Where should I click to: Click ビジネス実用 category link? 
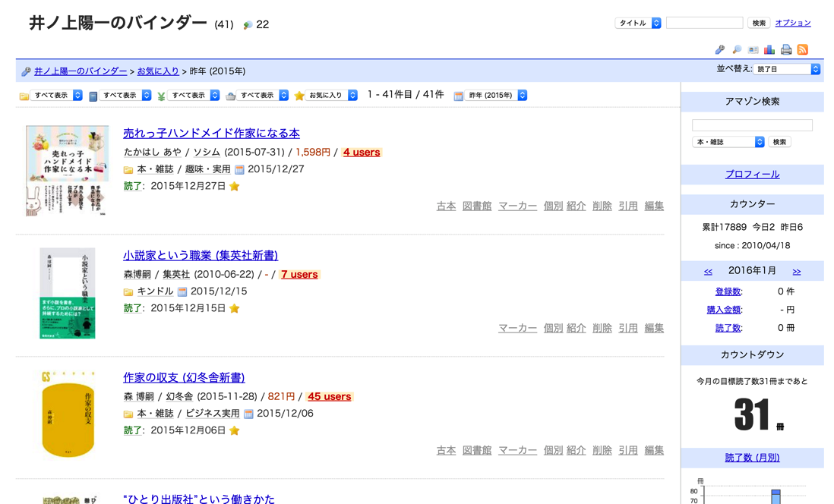point(212,414)
